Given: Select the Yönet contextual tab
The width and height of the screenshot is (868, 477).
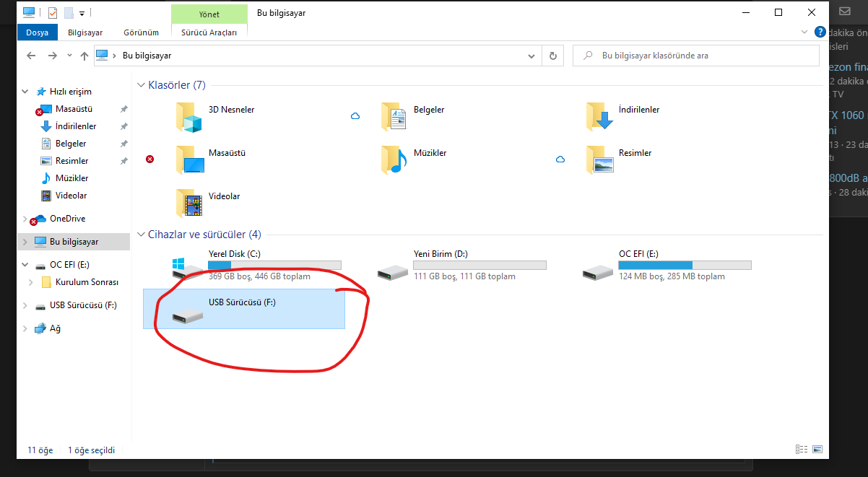Looking at the screenshot, I should click(x=209, y=14).
